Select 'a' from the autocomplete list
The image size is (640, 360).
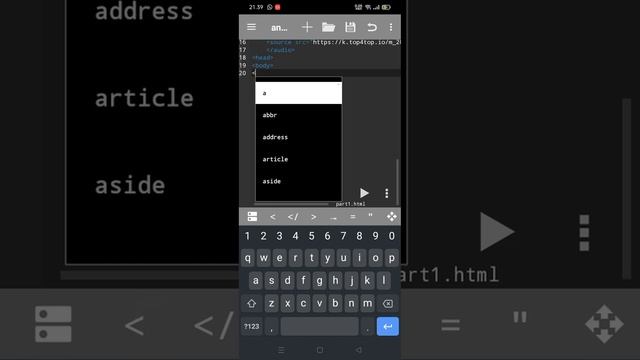pos(298,93)
